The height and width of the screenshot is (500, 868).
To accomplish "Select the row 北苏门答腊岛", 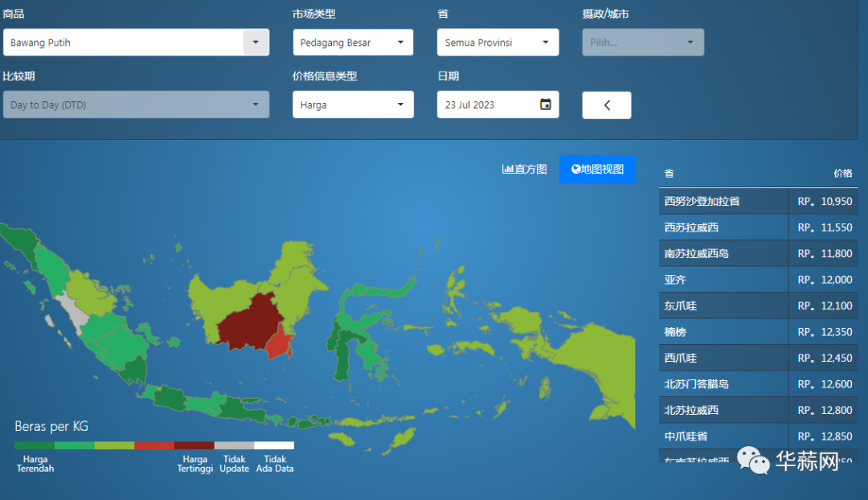I will [x=759, y=384].
